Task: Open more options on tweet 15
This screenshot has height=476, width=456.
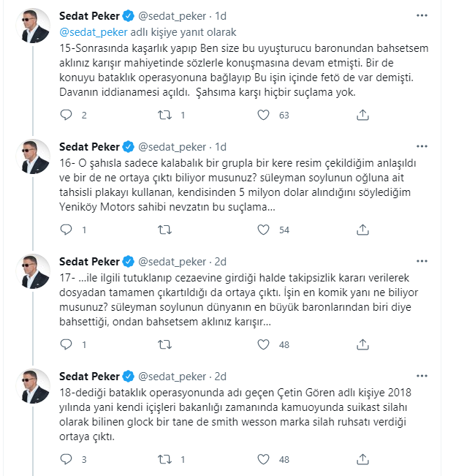Action: (x=422, y=15)
